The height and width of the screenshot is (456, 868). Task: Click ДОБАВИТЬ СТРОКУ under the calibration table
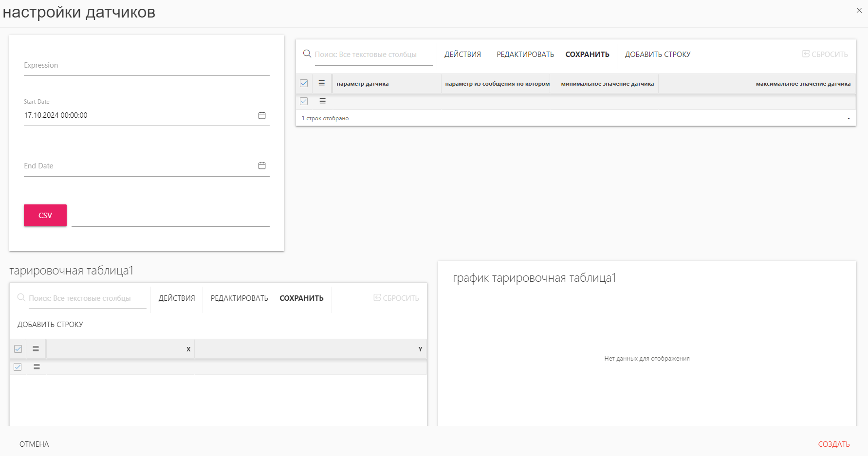(x=50, y=325)
